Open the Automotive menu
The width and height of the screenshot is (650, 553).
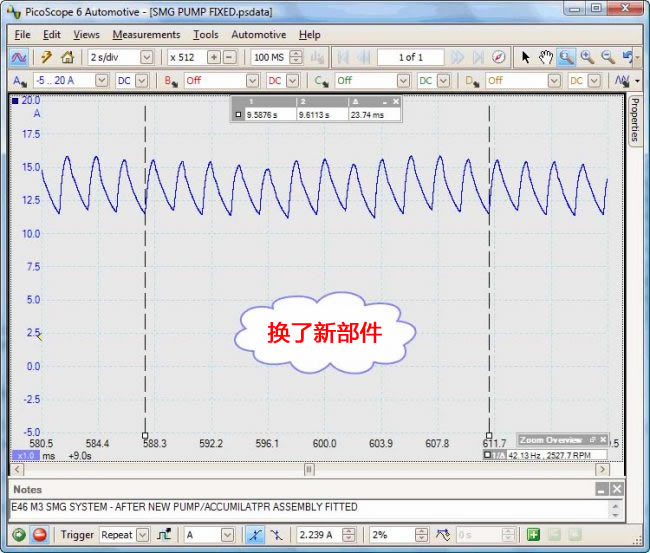click(x=258, y=34)
